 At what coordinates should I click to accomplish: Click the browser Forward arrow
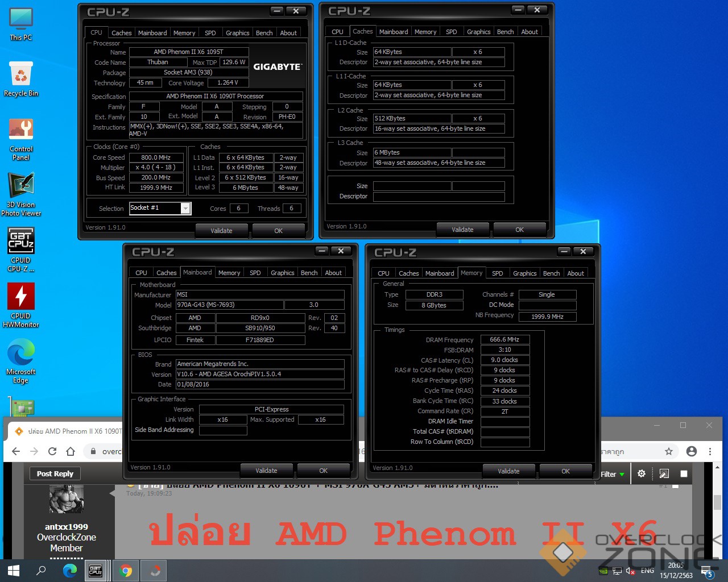(34, 451)
